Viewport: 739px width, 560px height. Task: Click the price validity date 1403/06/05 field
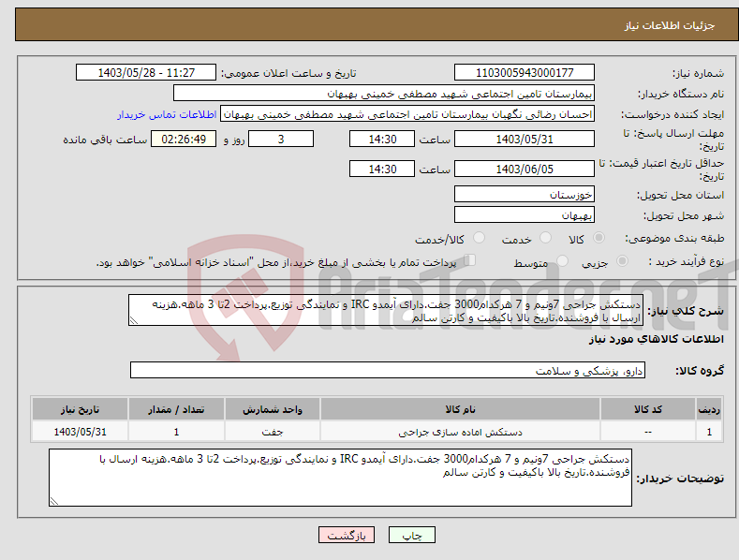pos(525,169)
